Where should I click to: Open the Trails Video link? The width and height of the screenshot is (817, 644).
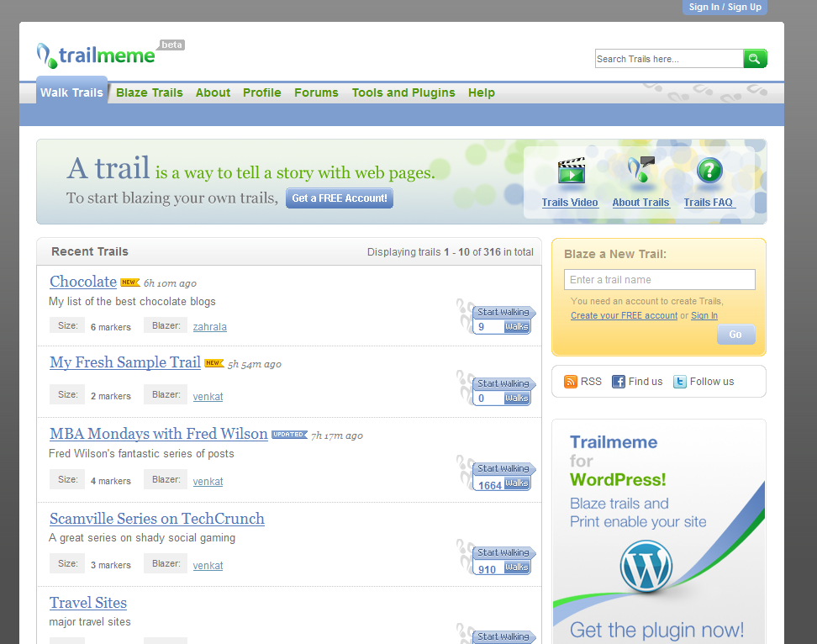[570, 202]
